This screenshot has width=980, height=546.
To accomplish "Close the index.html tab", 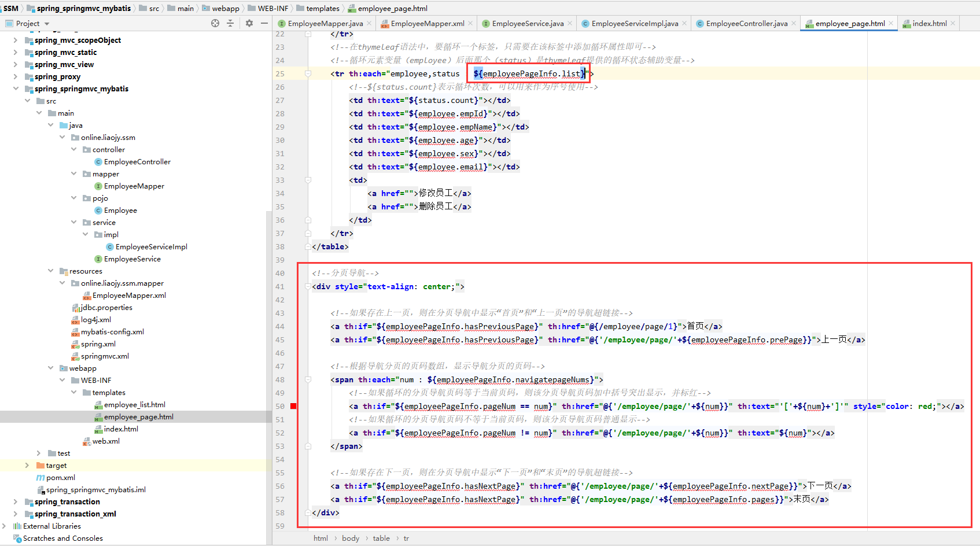I will pos(953,23).
